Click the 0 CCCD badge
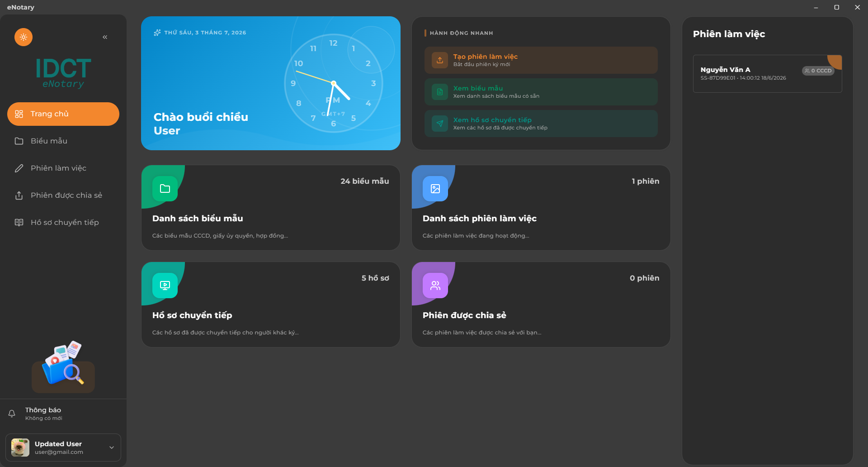The width and height of the screenshot is (868, 467). click(x=818, y=71)
